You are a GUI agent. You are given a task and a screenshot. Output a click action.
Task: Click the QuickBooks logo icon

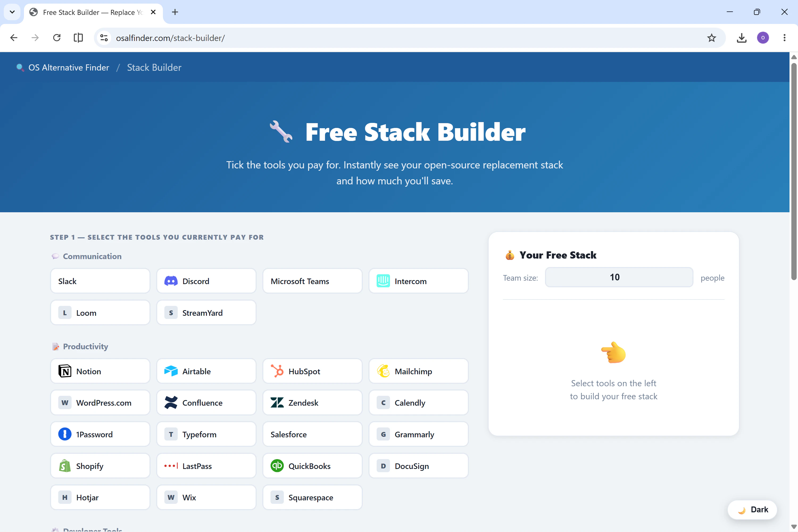pos(277,466)
